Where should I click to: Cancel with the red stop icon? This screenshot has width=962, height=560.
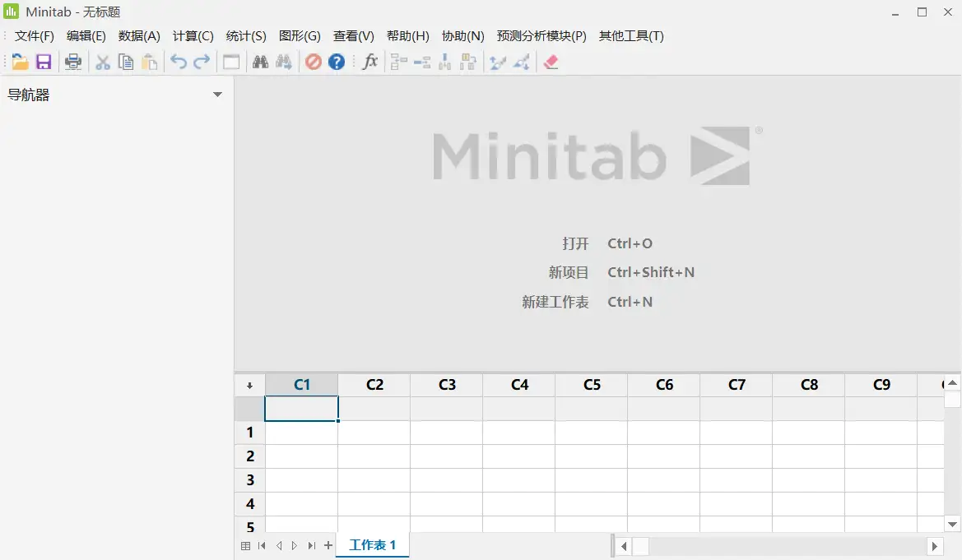click(x=314, y=62)
